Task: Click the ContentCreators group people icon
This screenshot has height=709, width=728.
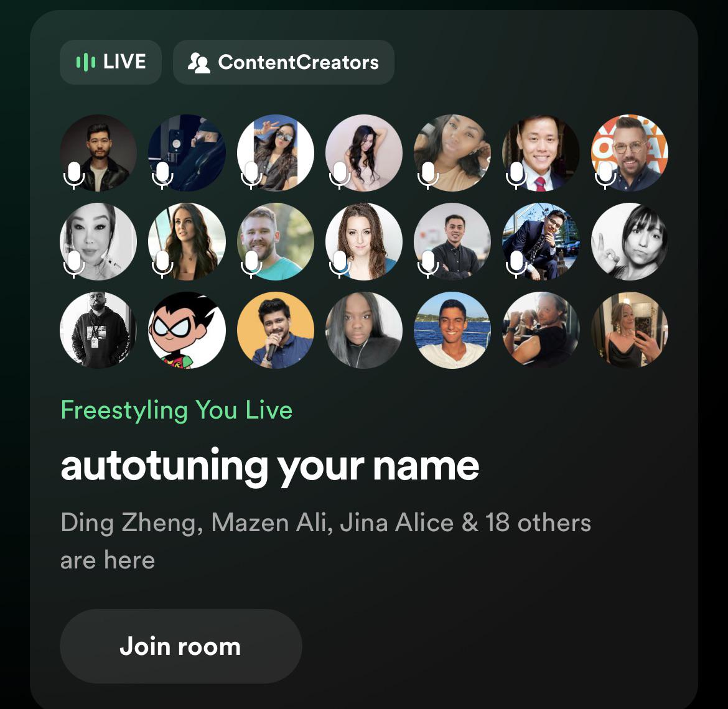Action: [198, 63]
